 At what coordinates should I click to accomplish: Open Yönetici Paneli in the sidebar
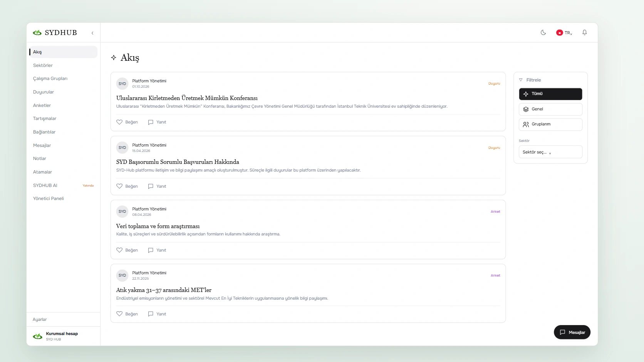click(x=63, y=199)
